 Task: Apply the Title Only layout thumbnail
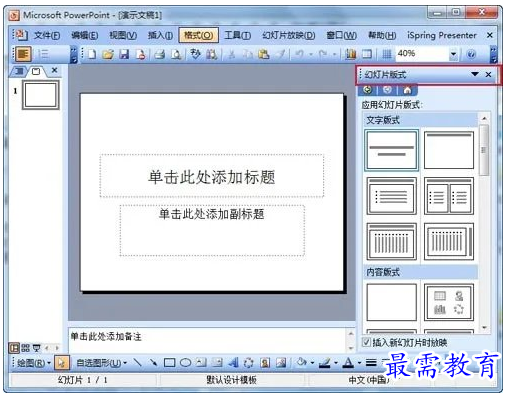click(449, 150)
